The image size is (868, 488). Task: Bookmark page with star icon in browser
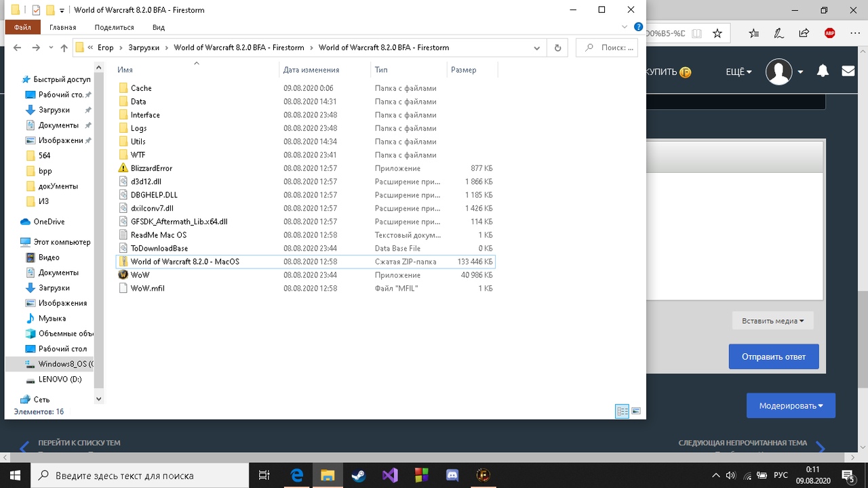(x=717, y=33)
